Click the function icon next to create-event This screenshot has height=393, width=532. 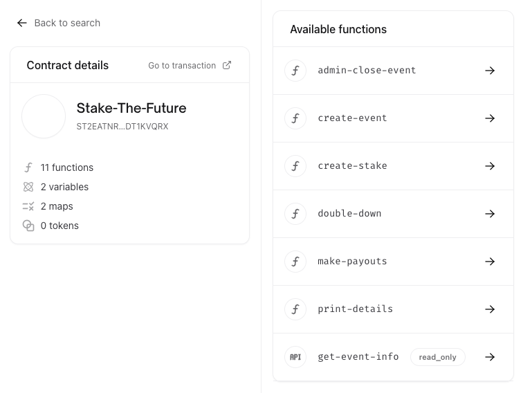[295, 118]
